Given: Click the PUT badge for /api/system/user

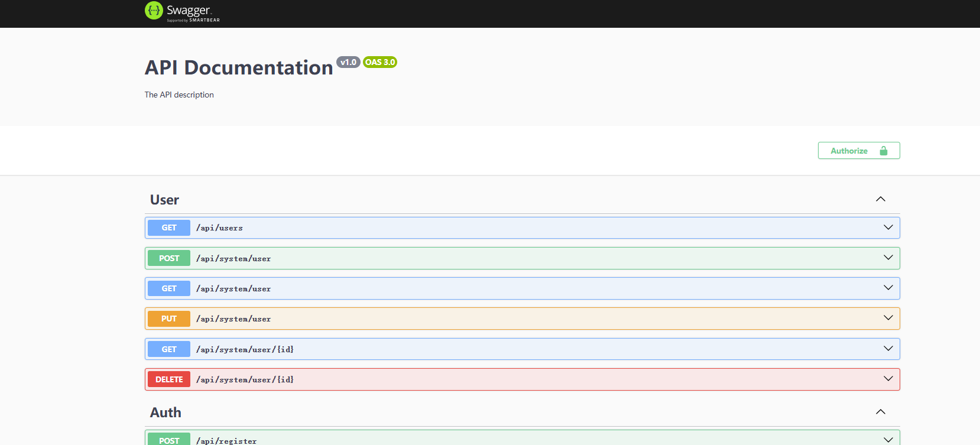Looking at the screenshot, I should click(x=169, y=319).
